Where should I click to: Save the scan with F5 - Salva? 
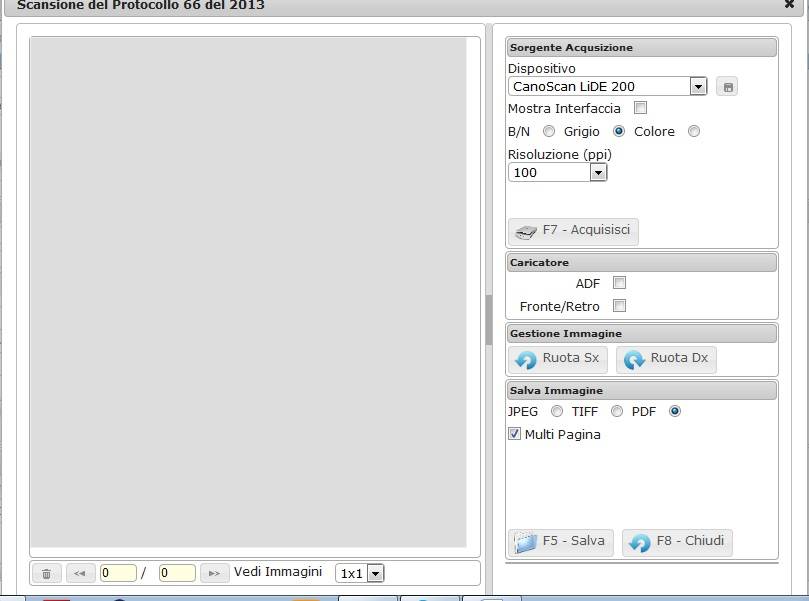tap(560, 542)
